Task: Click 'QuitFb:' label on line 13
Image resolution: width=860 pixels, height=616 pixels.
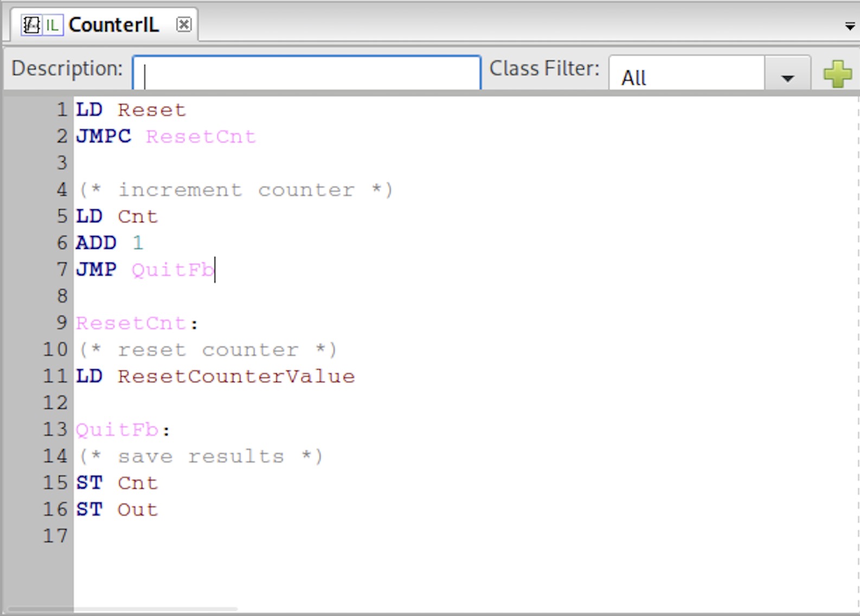Action: coord(123,430)
